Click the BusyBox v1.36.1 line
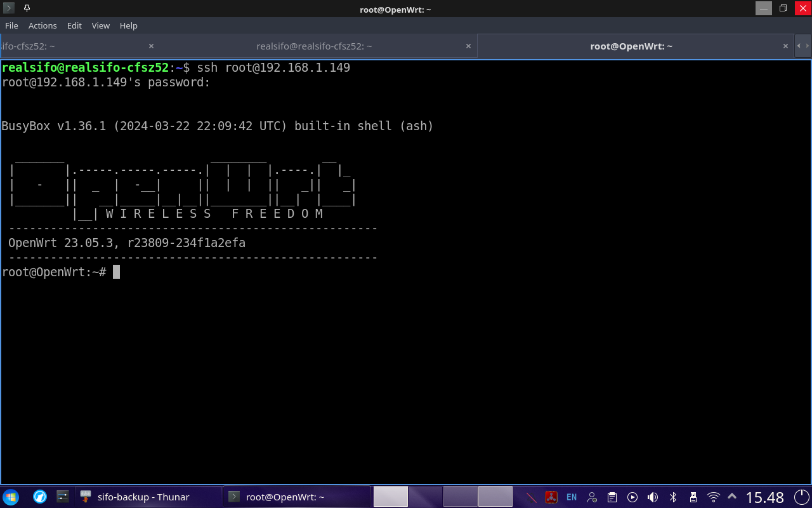 [x=218, y=126]
